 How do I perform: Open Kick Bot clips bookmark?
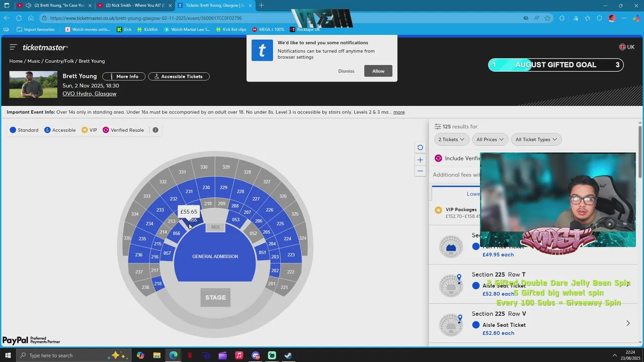231,29
